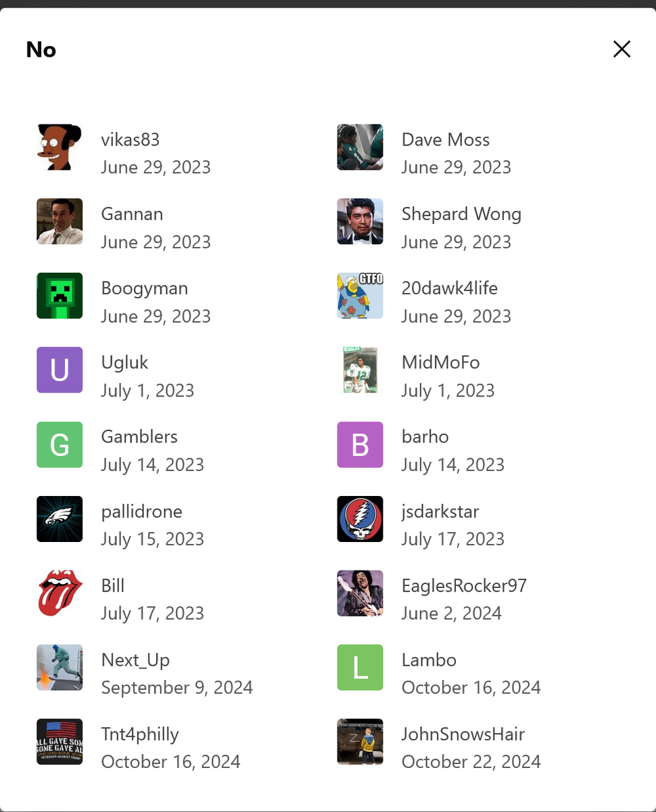Click the EaglesRocker97 username
Screen dimensions: 656x812
pyautogui.click(x=464, y=585)
